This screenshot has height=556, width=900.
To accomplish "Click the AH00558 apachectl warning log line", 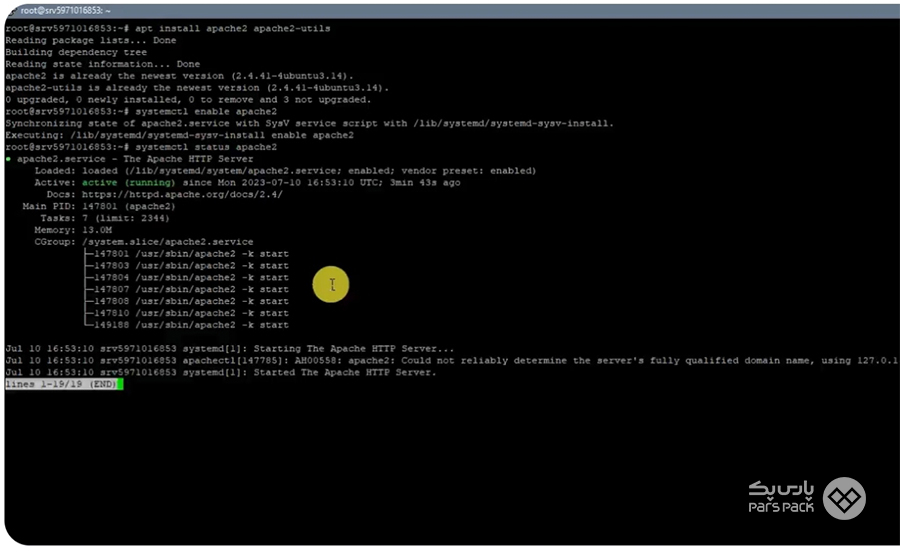I will 451,361.
